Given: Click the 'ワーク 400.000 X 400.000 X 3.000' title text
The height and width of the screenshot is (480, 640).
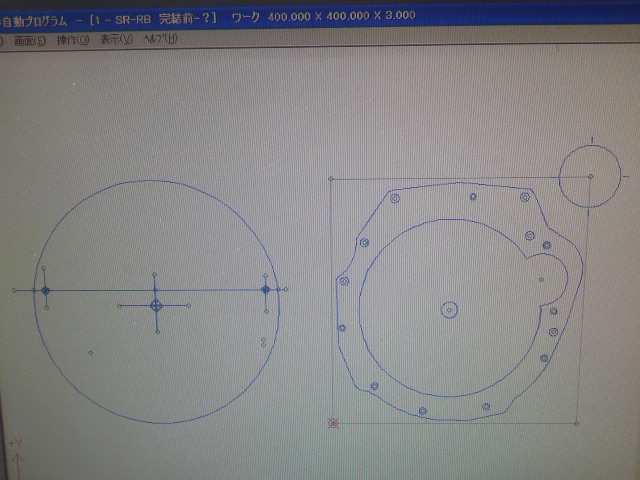Looking at the screenshot, I should (324, 17).
